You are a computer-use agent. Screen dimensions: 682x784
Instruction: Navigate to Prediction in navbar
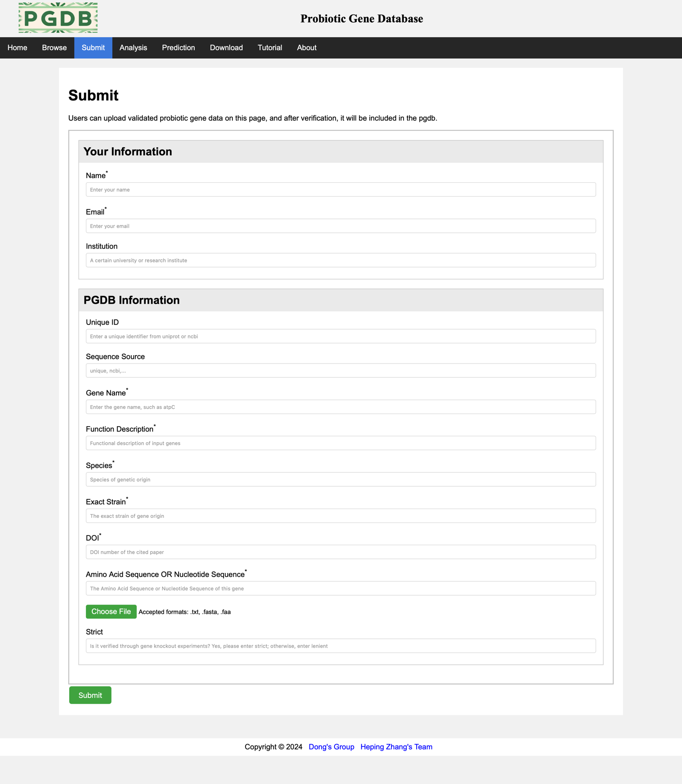[178, 48]
